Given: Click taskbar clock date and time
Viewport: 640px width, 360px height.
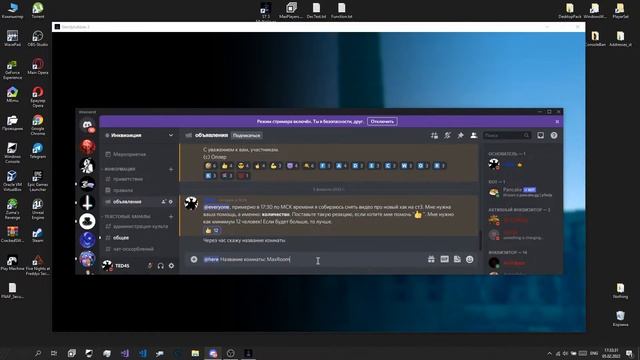Looking at the screenshot, I should click(611, 353).
